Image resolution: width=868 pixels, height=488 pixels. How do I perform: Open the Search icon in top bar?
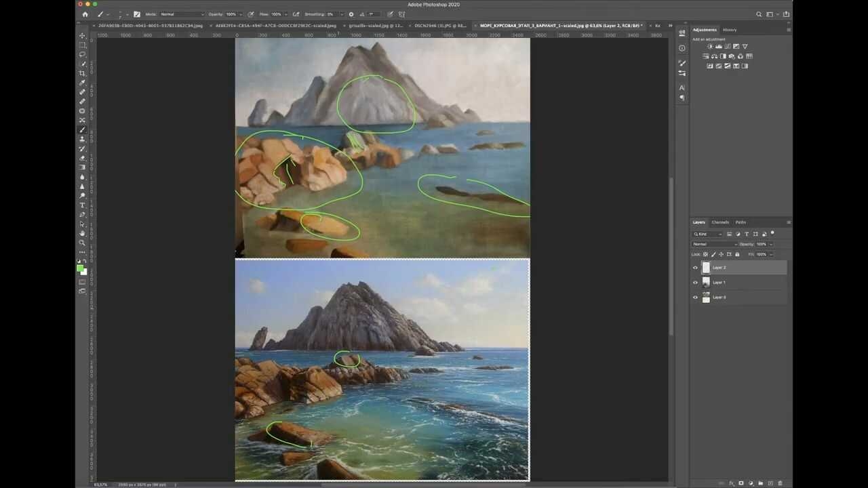point(759,14)
